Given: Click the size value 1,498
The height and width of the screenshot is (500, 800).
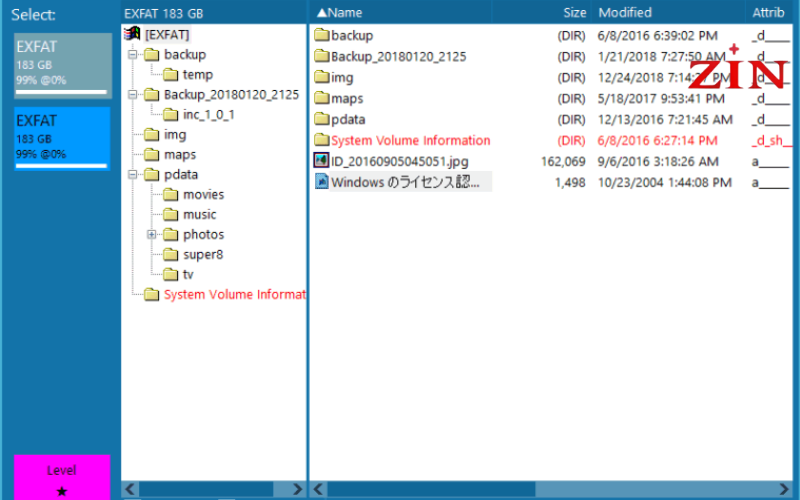Looking at the screenshot, I should point(570,183).
